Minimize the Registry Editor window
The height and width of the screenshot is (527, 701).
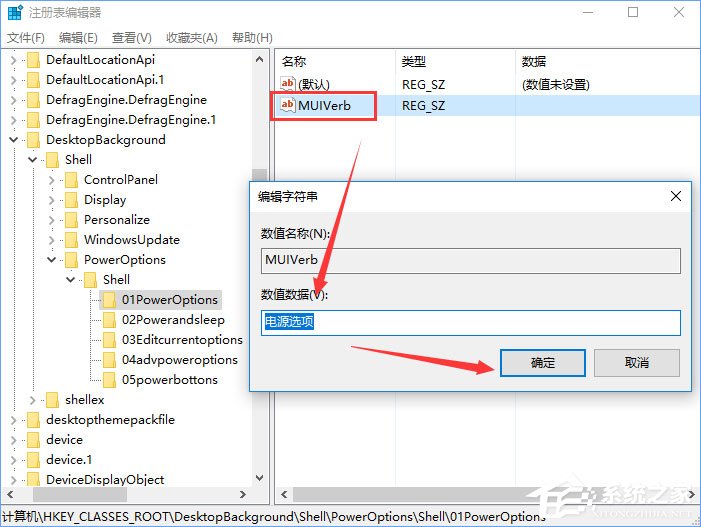click(588, 12)
